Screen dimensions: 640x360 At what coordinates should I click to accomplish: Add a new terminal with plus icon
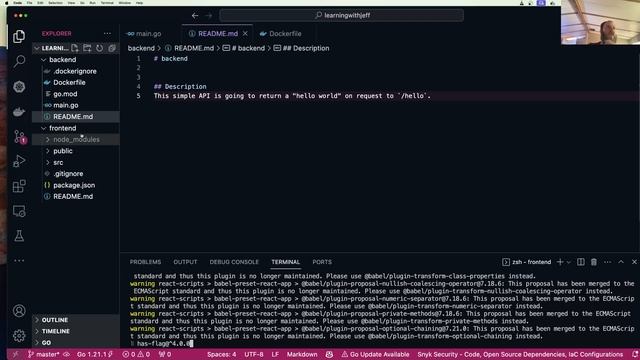[x=560, y=262]
